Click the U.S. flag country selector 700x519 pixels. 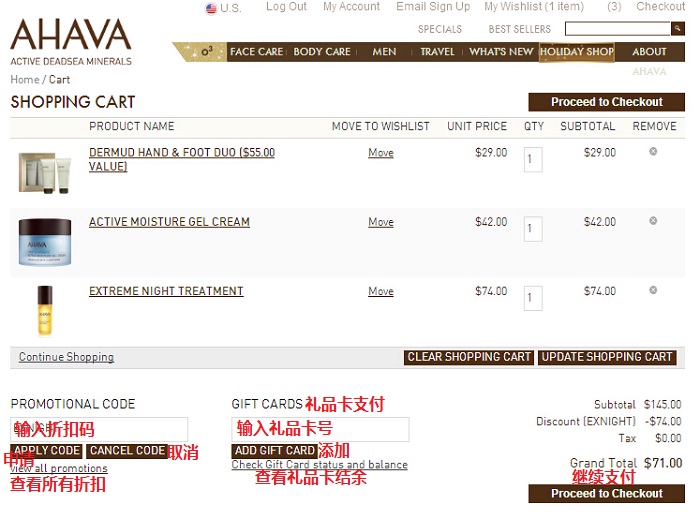point(223,8)
